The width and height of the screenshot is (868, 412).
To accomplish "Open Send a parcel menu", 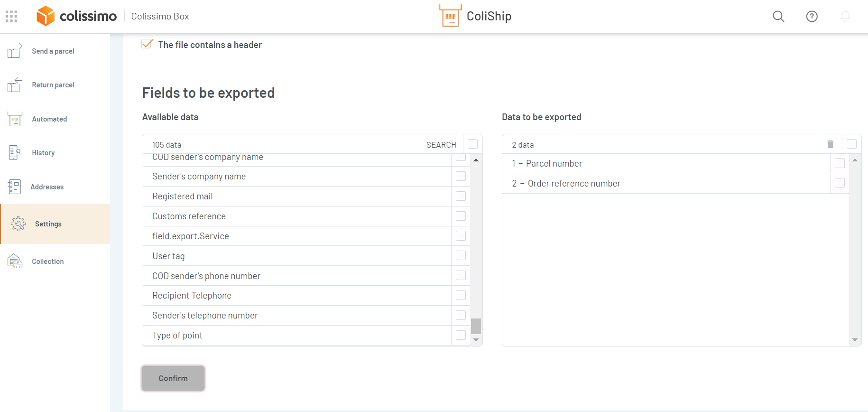I will (53, 51).
